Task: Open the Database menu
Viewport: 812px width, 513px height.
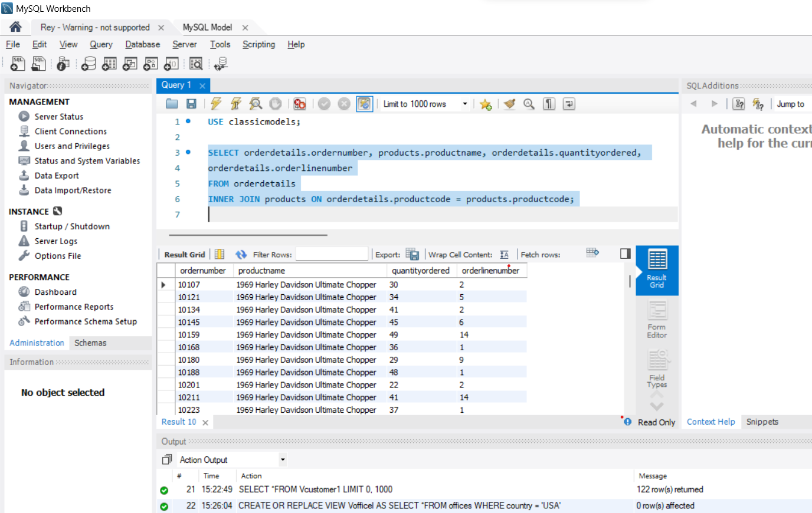Action: coord(142,44)
